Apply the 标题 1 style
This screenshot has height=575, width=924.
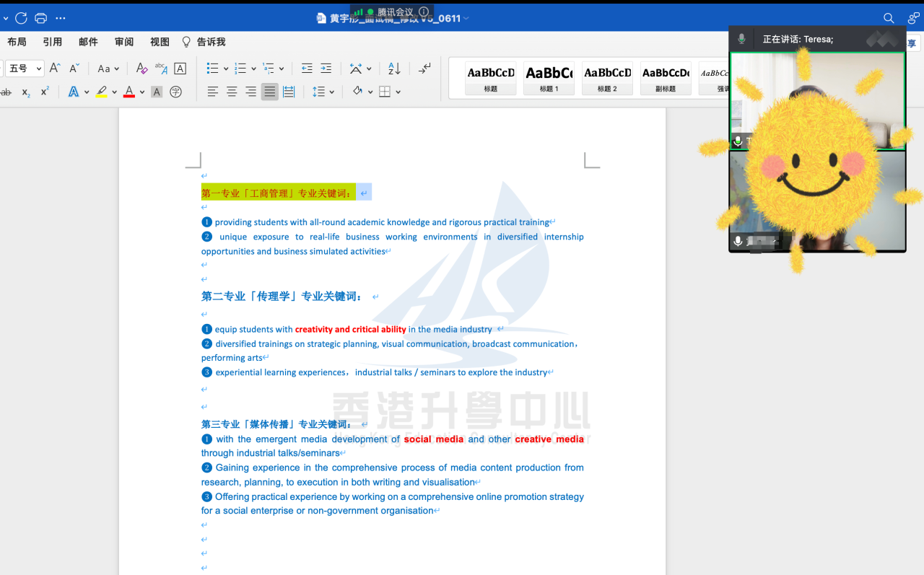[x=549, y=78]
